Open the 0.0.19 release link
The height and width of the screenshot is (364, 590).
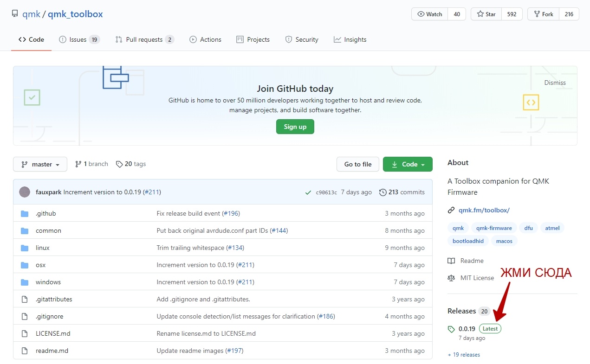coord(467,329)
